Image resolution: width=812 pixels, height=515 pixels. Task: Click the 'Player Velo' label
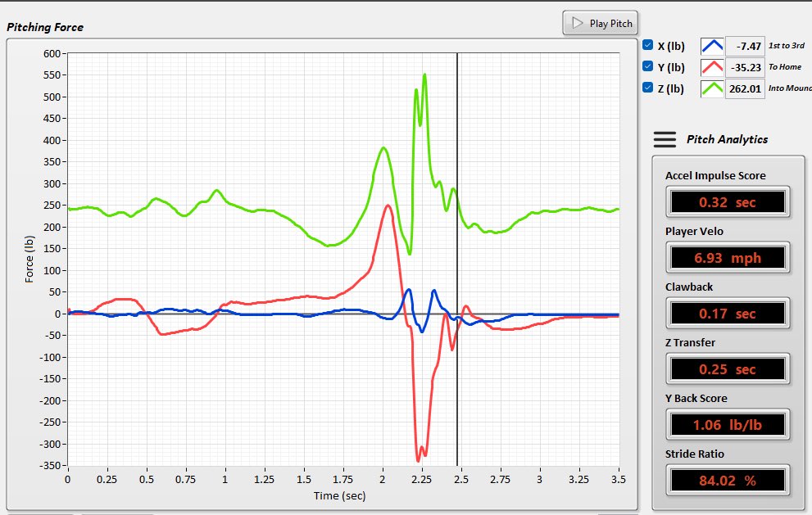[694, 232]
